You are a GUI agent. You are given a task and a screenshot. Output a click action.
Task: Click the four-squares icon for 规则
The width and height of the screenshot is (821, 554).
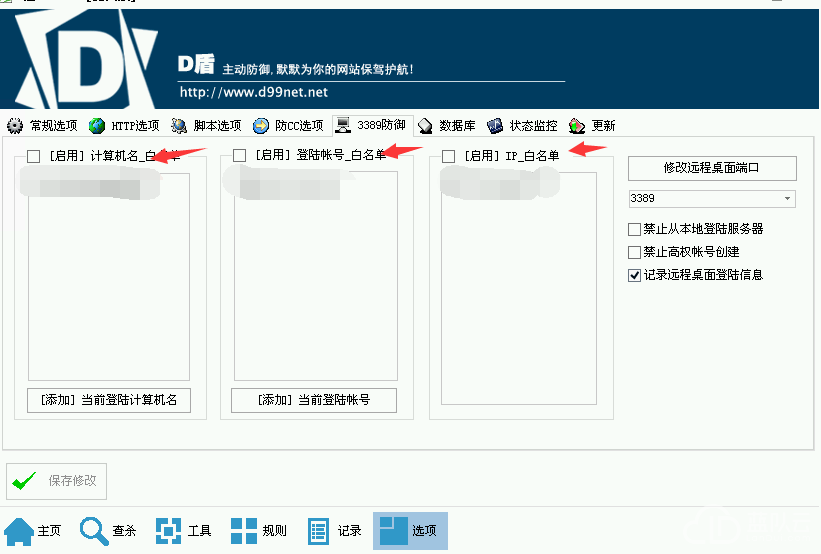tap(244, 531)
